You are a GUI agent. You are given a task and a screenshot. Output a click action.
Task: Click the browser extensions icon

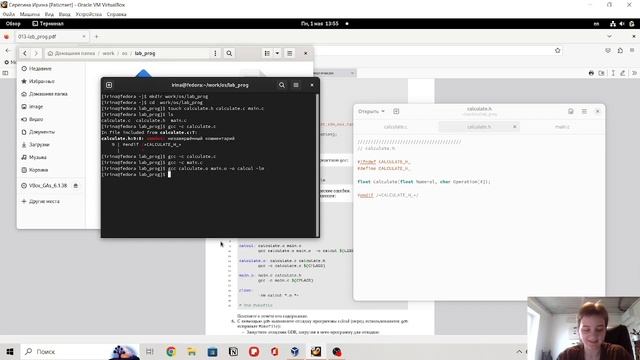point(620,51)
